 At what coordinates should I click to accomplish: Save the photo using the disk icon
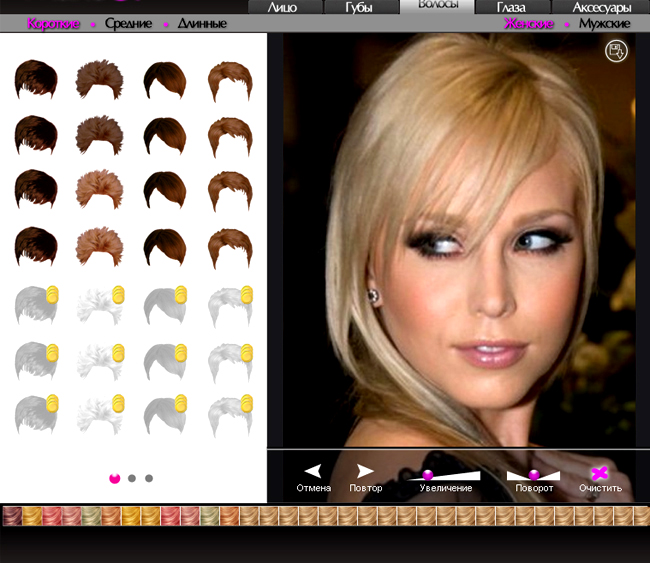[616, 51]
